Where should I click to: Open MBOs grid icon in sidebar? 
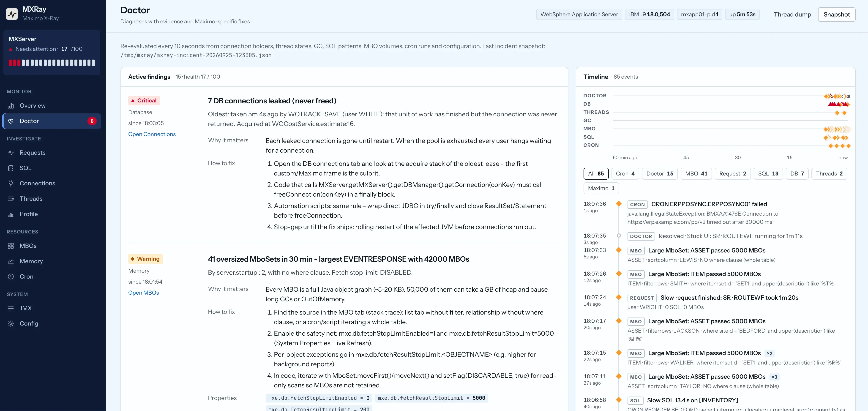pyautogui.click(x=11, y=246)
